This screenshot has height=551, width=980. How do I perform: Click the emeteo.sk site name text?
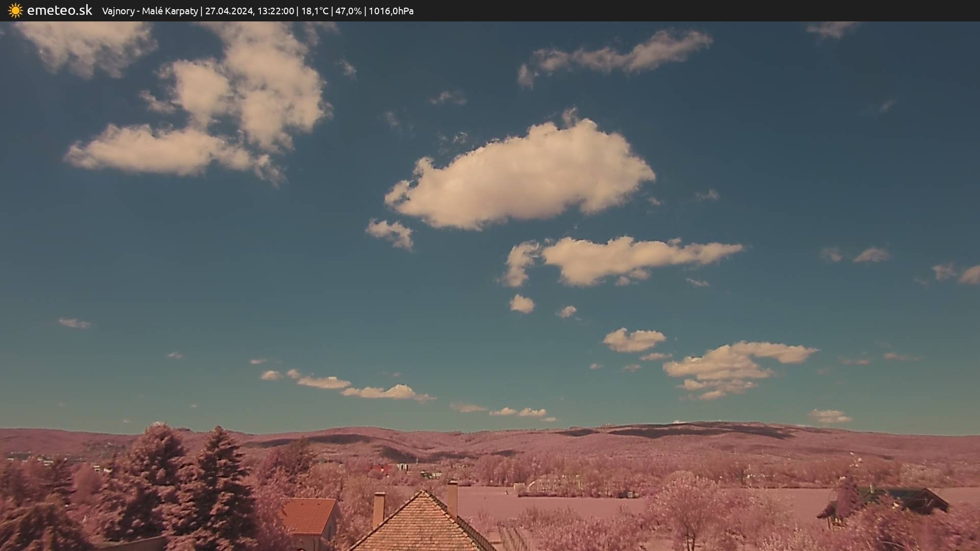pyautogui.click(x=59, y=11)
